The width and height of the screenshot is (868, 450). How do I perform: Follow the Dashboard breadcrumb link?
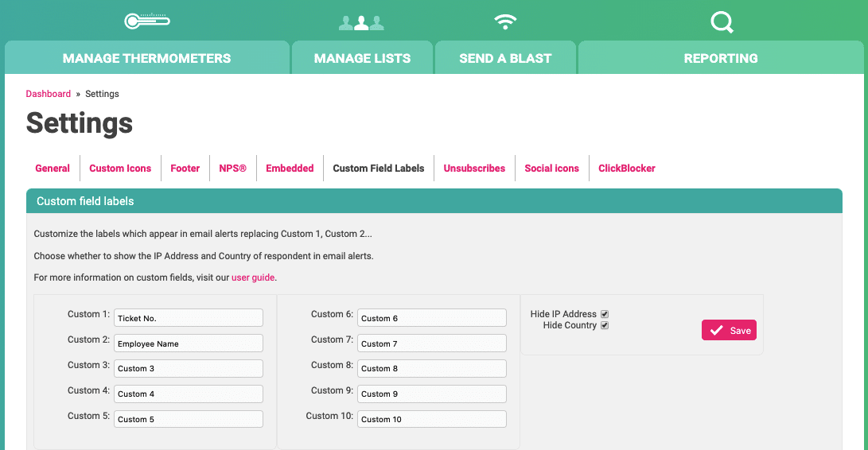[x=49, y=94]
